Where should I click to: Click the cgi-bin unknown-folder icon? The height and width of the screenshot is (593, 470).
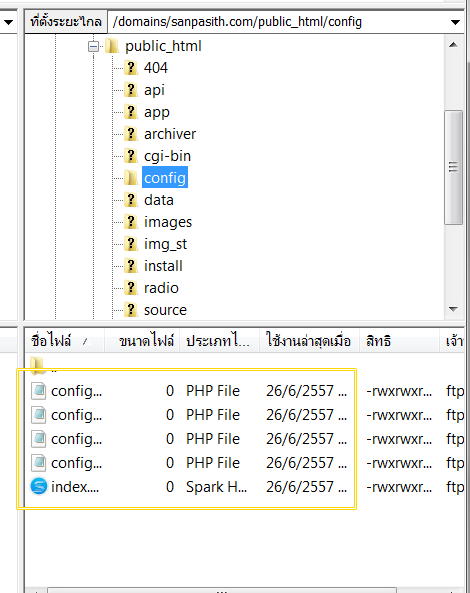click(131, 156)
